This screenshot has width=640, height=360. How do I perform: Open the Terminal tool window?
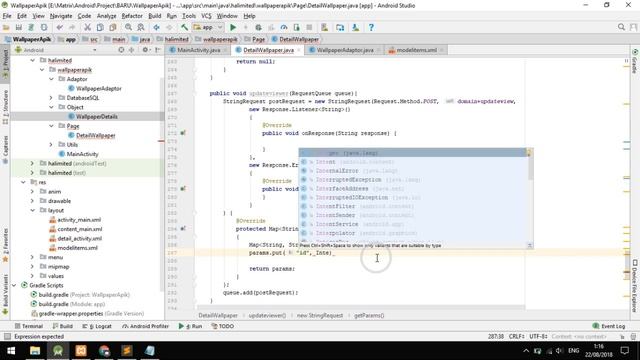(29, 326)
